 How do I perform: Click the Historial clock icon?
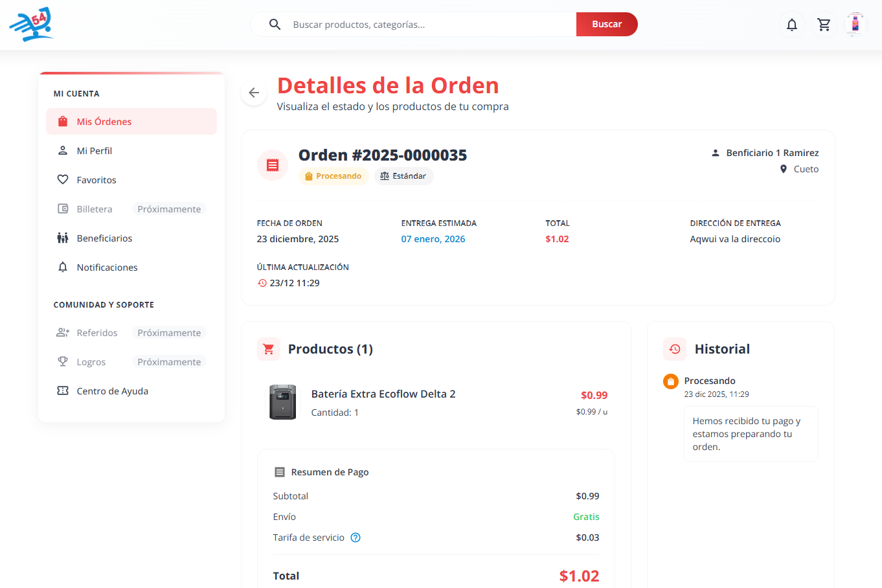[x=674, y=349]
